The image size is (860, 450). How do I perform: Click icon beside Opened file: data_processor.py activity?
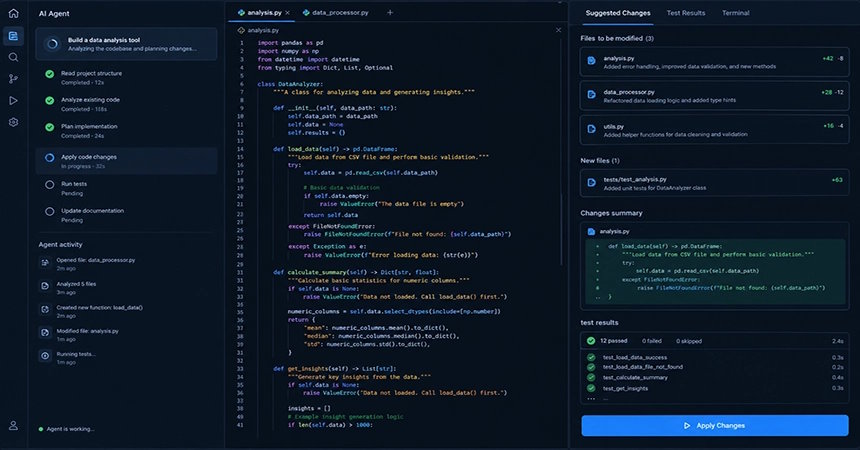[45, 263]
